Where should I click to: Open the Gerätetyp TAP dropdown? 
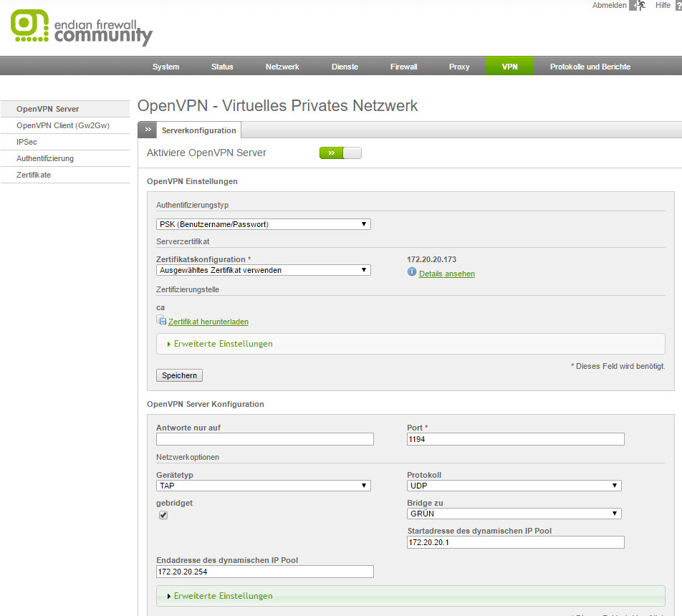click(x=263, y=486)
